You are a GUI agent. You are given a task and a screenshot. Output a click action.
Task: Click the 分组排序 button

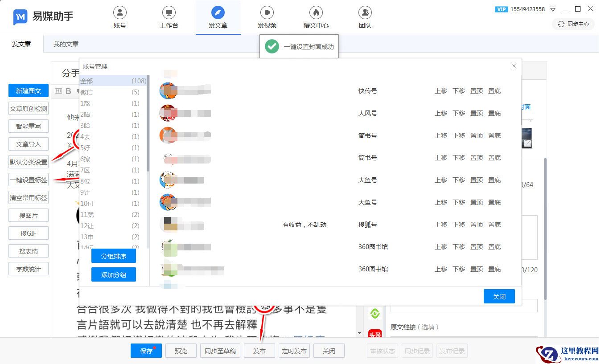pyautogui.click(x=114, y=256)
